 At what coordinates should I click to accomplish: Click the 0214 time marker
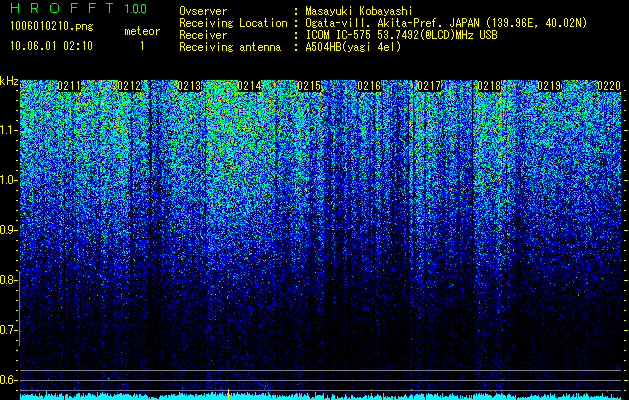[x=249, y=86]
